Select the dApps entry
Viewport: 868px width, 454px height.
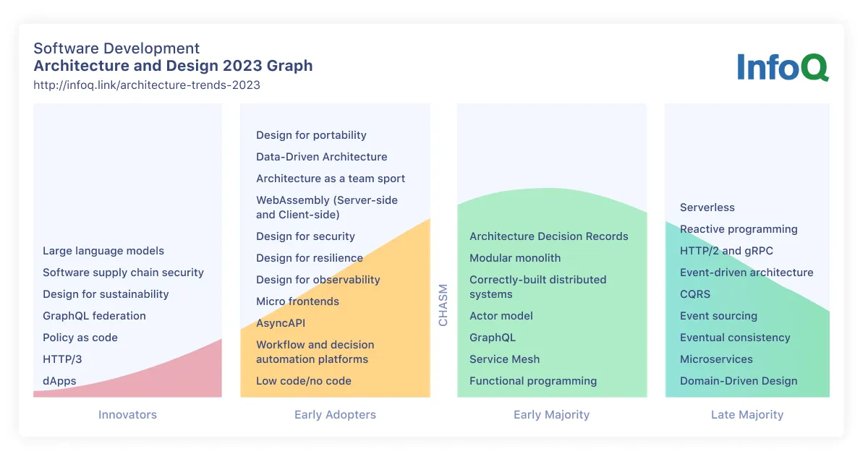pos(59,381)
